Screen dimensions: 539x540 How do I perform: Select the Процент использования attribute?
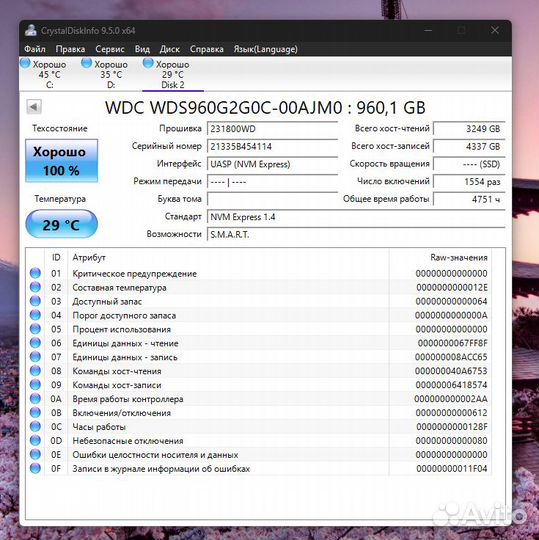click(122, 330)
